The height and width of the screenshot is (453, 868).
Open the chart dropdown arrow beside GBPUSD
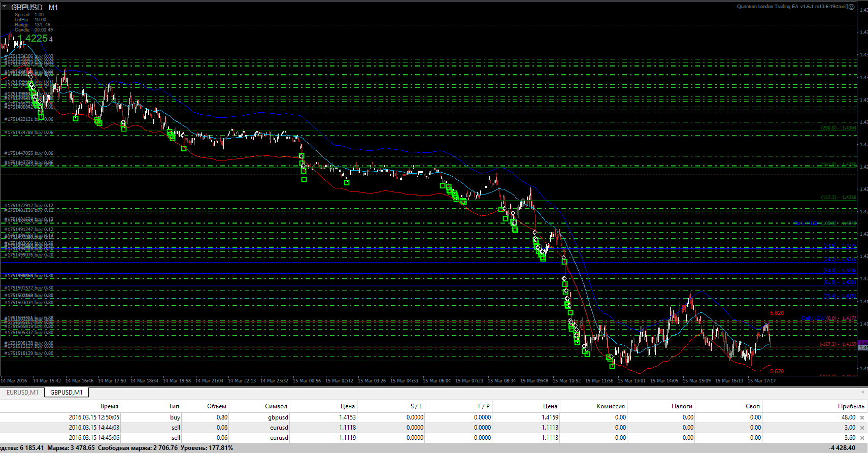pyautogui.click(x=4, y=7)
